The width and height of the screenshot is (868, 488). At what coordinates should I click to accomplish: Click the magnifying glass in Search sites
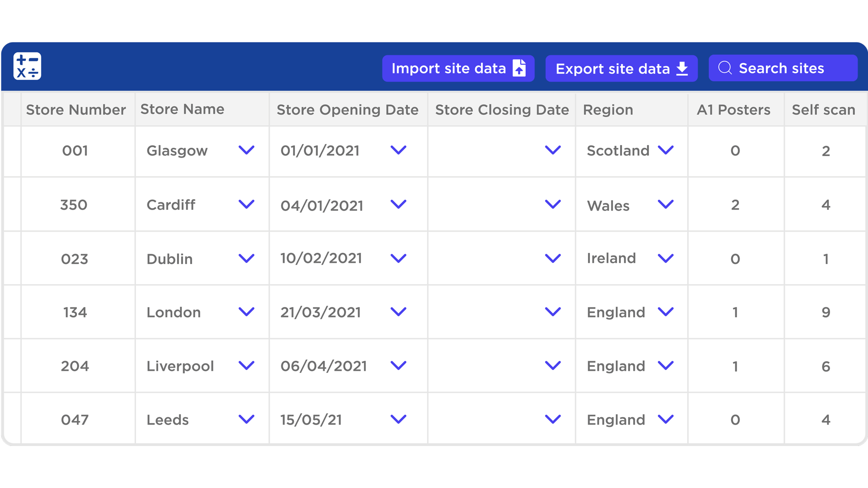pos(726,68)
